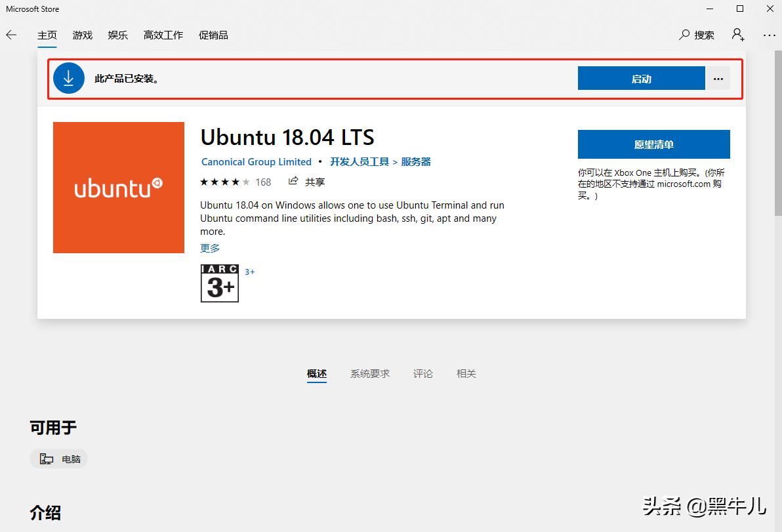Click the blue download installed icon
This screenshot has width=782, height=532.
[x=68, y=77]
